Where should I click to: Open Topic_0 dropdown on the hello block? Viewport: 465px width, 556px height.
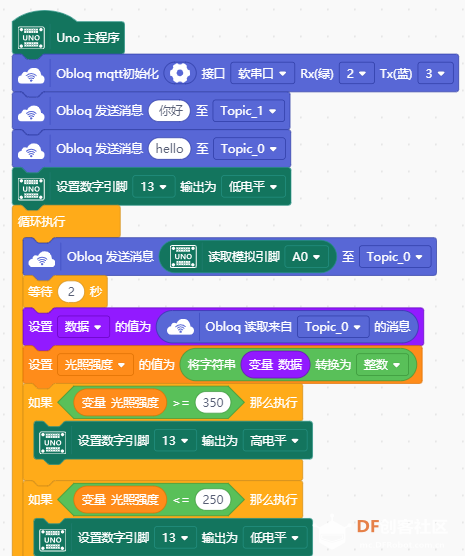[249, 149]
